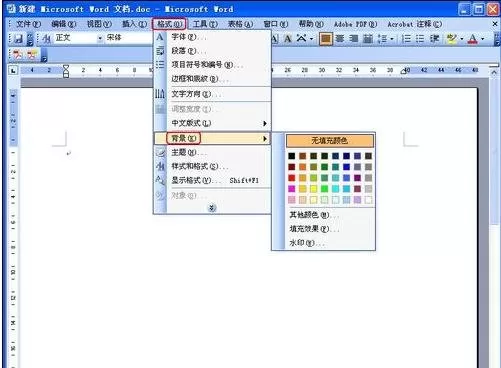This screenshot has width=501, height=368.
Task: Toggle character border A button
Action: coord(275,39)
